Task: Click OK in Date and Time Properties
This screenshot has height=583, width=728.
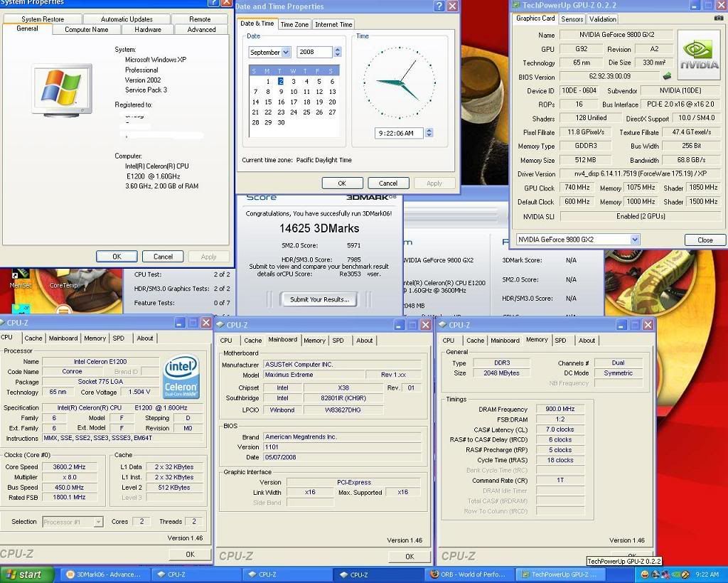Action: click(x=342, y=183)
